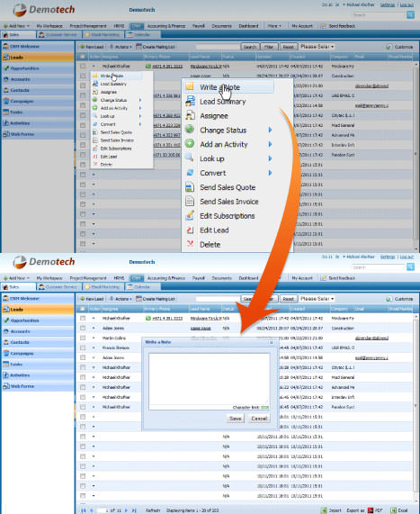Switch to the Calendar tab in lower screenshot
Viewport: 420px width, 514px height.
tap(141, 287)
